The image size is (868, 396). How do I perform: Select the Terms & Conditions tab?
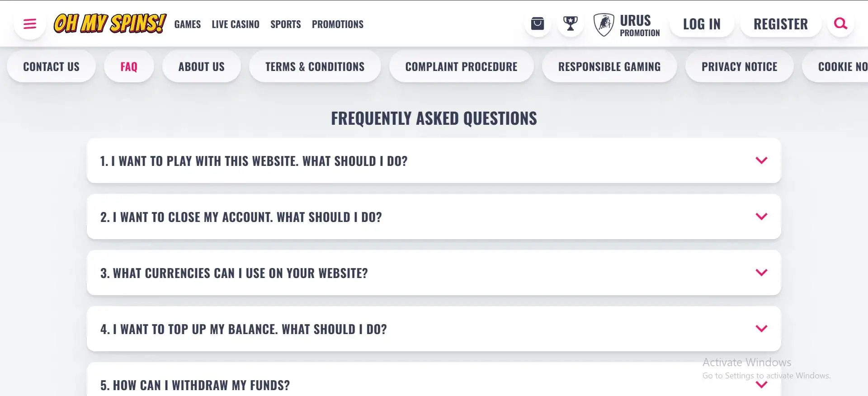[x=315, y=66]
